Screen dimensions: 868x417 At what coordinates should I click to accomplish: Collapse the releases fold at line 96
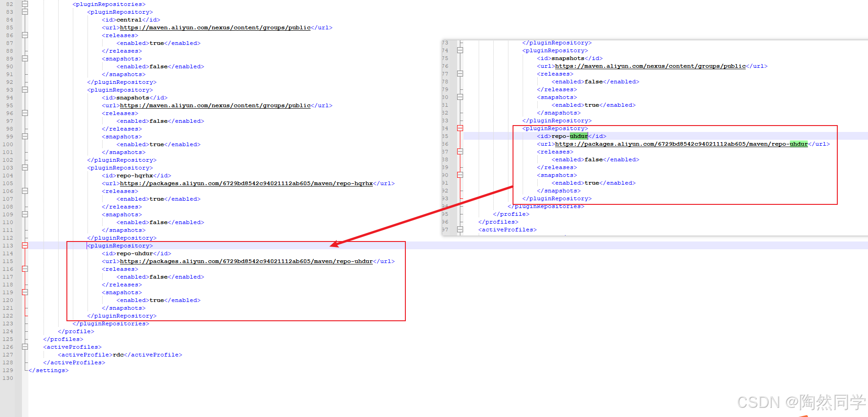click(25, 113)
